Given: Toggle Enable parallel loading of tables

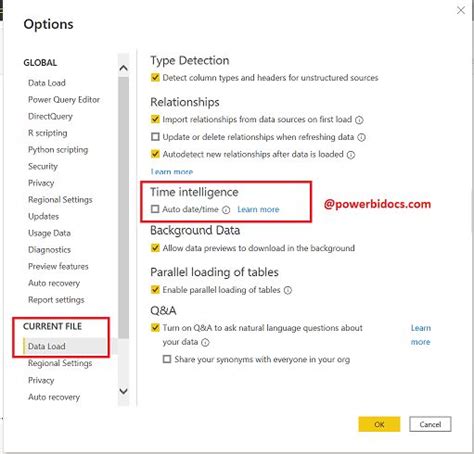Looking at the screenshot, I should click(x=155, y=289).
